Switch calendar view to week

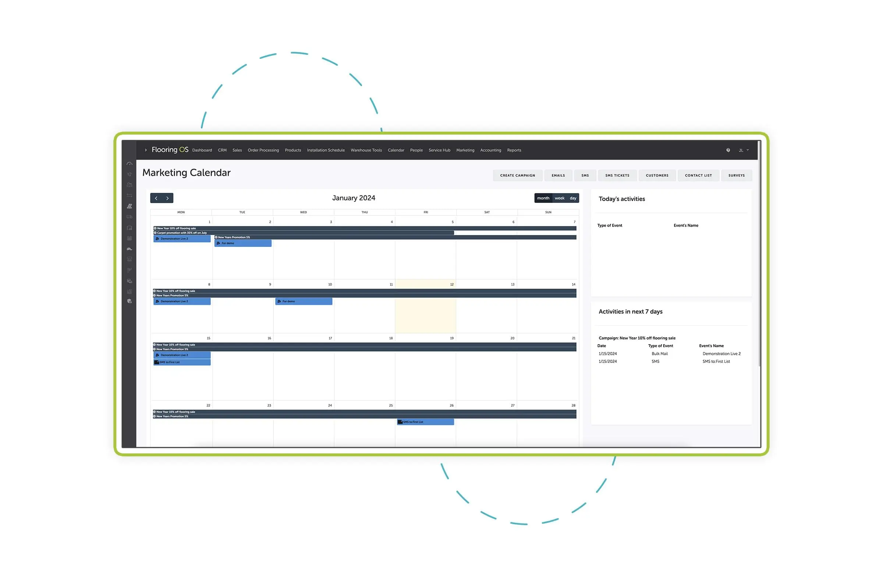559,198
